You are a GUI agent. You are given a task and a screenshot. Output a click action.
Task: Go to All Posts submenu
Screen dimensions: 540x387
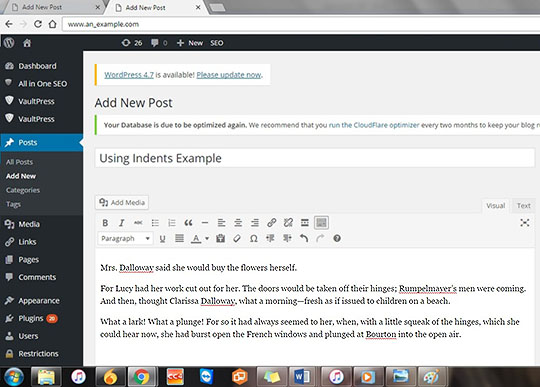point(19,162)
